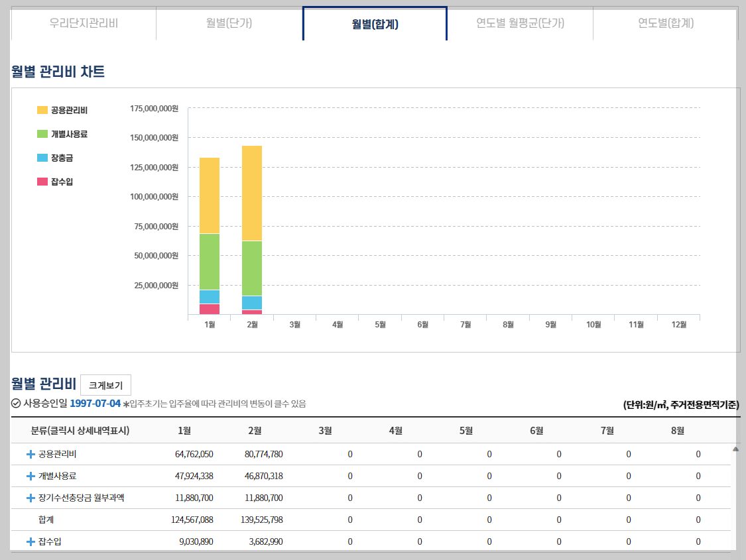Click the value 64,762,050
Screen dimensions: 746x560
pyautogui.click(x=194, y=455)
